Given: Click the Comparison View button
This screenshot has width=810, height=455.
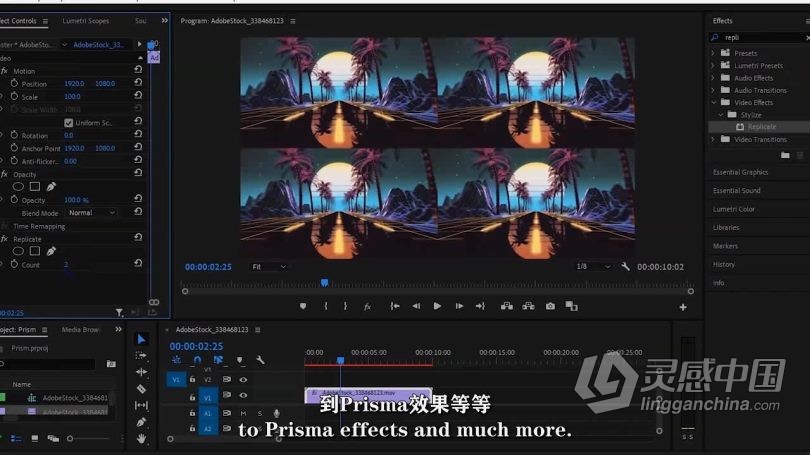Looking at the screenshot, I should coord(571,306).
